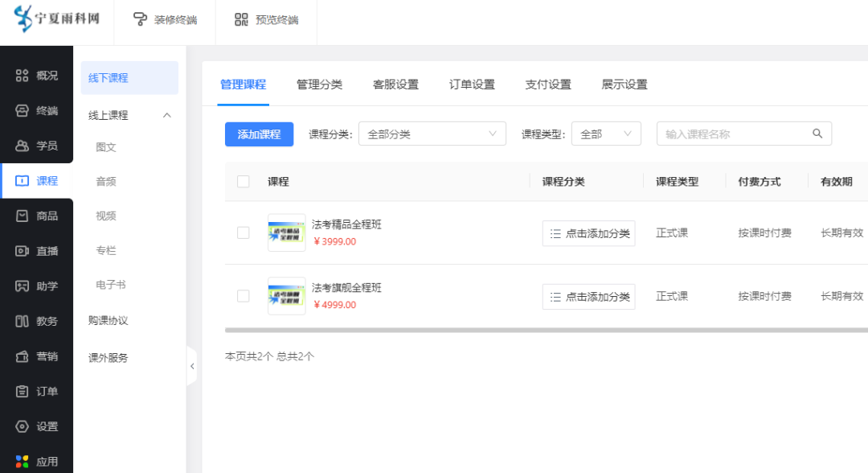
Task: Open 助学 sidebar icon
Action: (22, 286)
